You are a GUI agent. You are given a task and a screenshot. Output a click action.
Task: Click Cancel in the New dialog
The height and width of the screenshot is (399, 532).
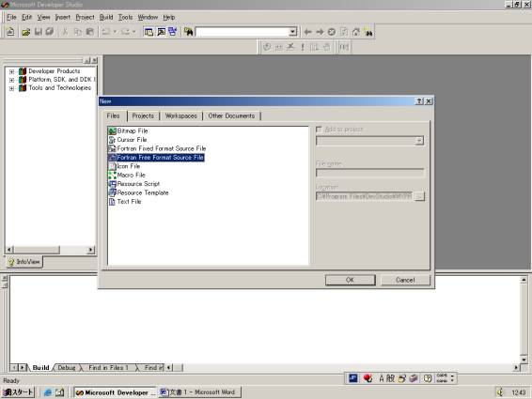click(x=405, y=280)
